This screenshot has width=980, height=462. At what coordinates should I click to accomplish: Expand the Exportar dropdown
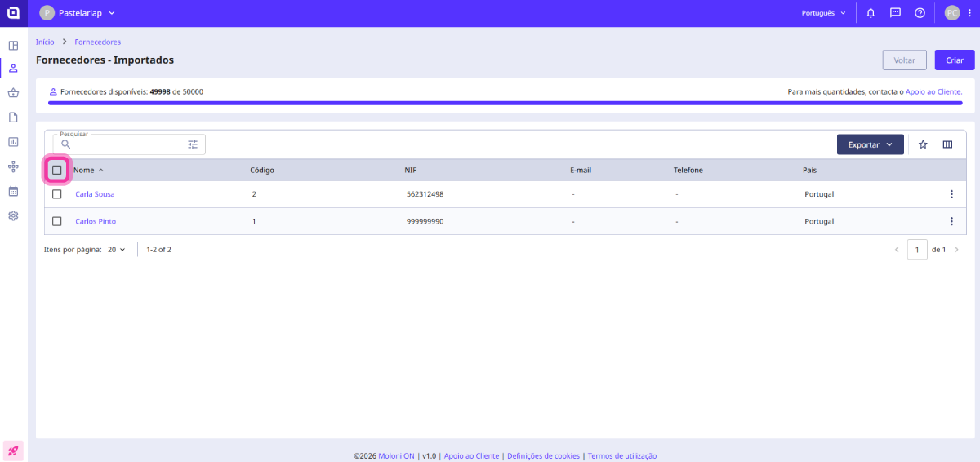pyautogui.click(x=870, y=144)
